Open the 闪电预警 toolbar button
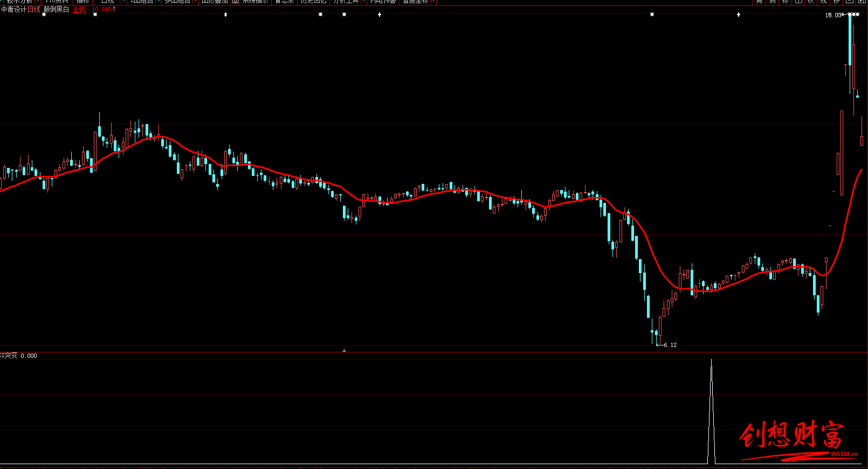Image resolution: width=868 pixels, height=469 pixels. [383, 2]
